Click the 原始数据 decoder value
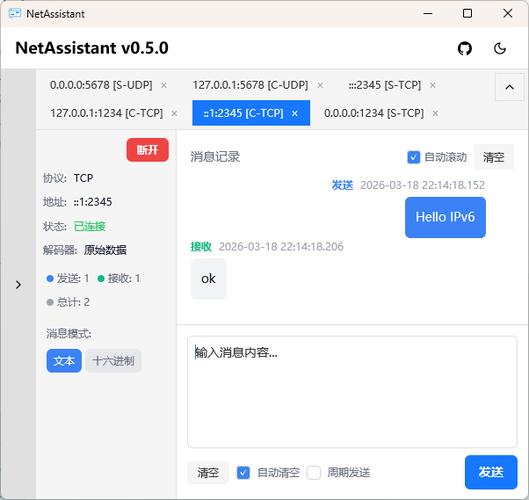The height and width of the screenshot is (500, 529). pyautogui.click(x=105, y=250)
